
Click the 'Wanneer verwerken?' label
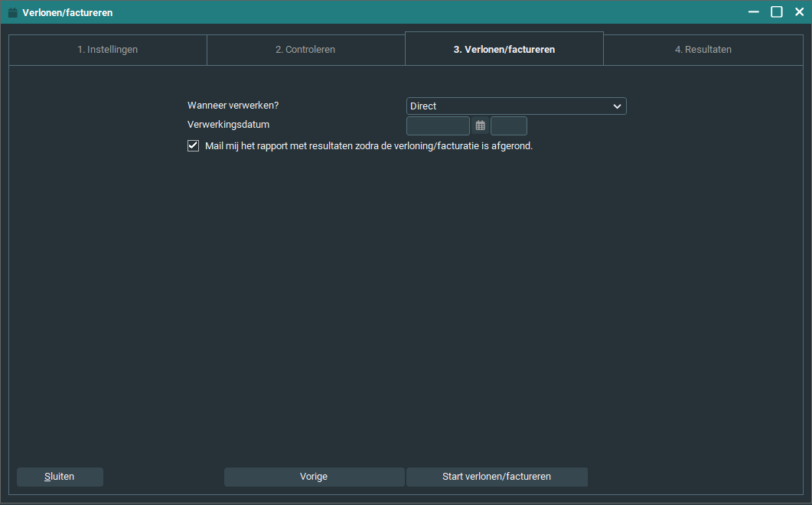[233, 106]
